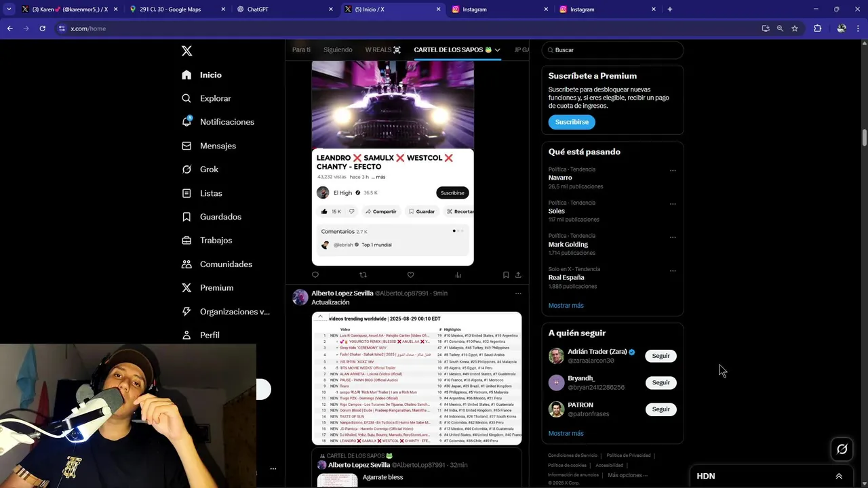This screenshot has width=868, height=488.
Task: Click Mostrar más under trends
Action: [566, 305]
